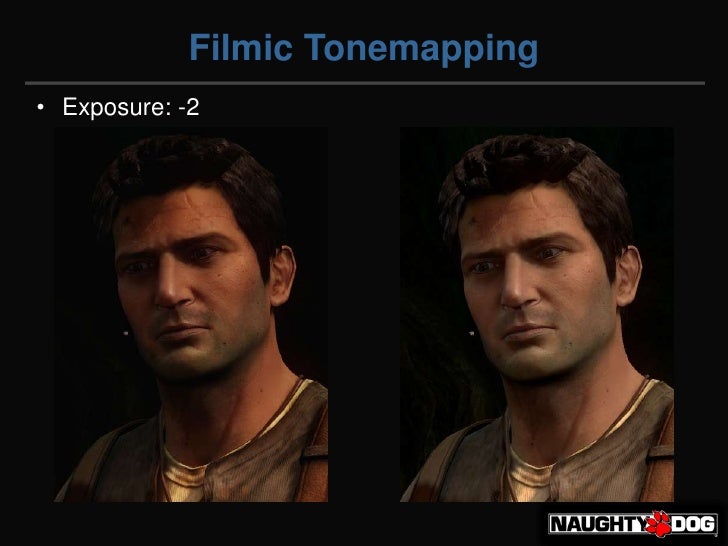
Task: Click the word Tonemapping in the title
Action: click(x=421, y=49)
